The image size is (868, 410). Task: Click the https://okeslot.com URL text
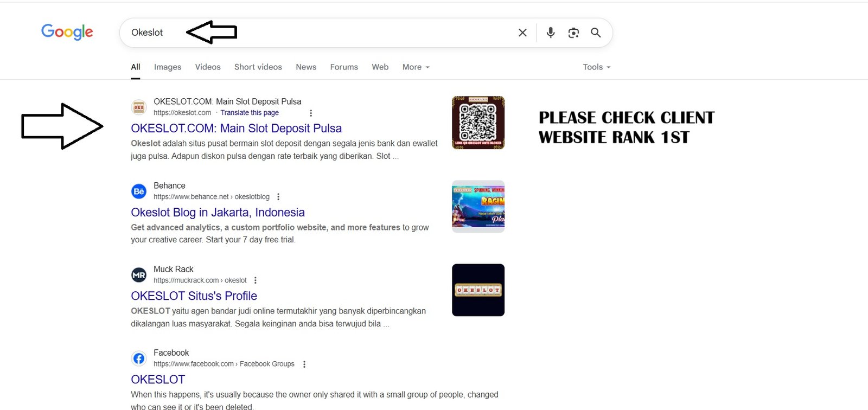(182, 113)
